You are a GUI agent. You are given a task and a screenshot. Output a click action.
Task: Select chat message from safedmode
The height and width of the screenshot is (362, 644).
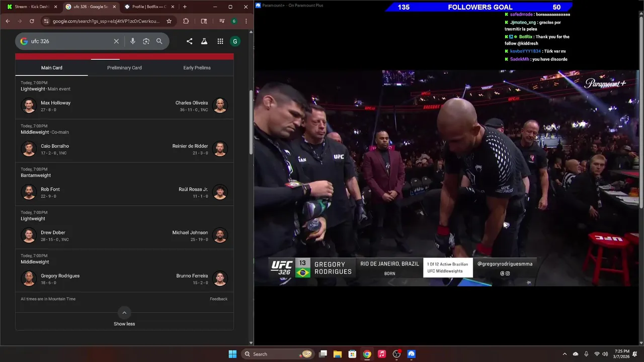(x=537, y=15)
